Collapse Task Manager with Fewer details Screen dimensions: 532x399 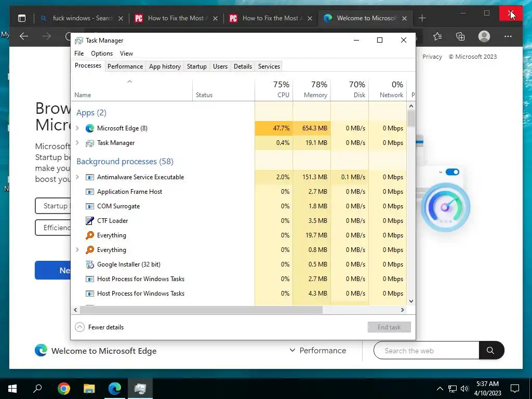pyautogui.click(x=99, y=327)
